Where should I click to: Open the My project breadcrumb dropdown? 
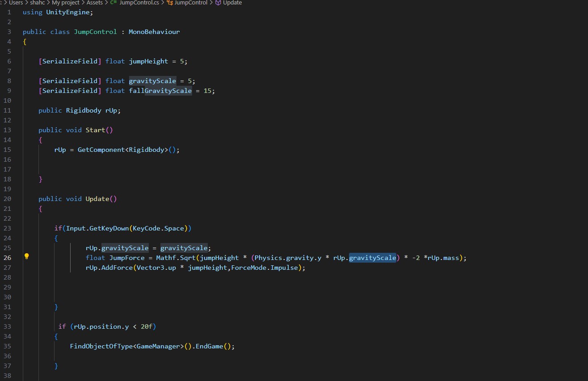tap(65, 3)
